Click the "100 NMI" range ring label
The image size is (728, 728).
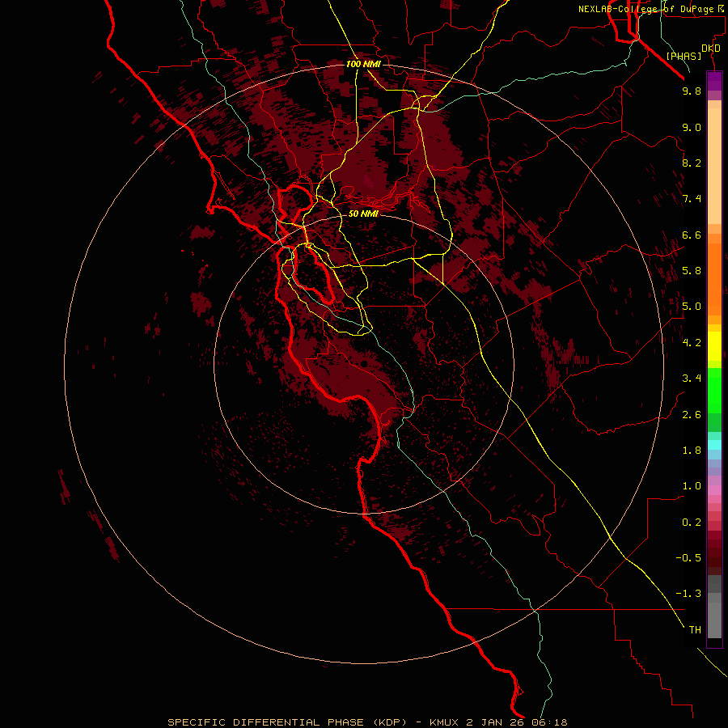click(363, 64)
